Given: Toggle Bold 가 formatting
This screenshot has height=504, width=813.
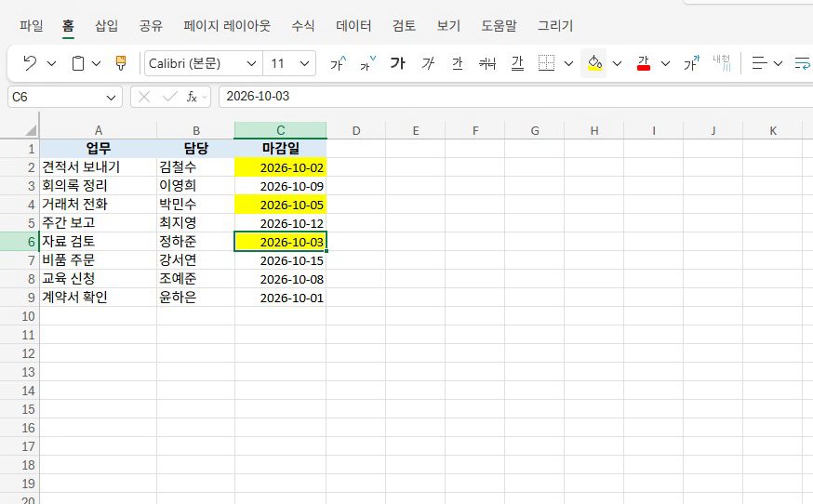Looking at the screenshot, I should click(398, 63).
